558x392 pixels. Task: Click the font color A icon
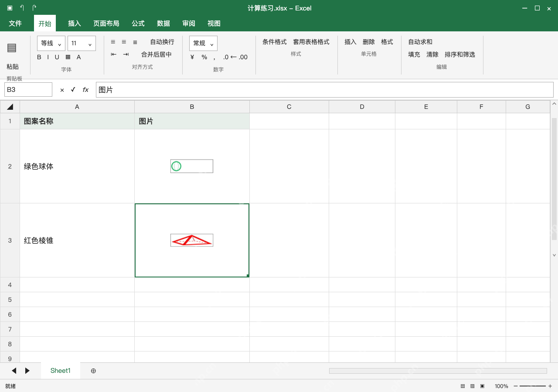click(x=79, y=57)
